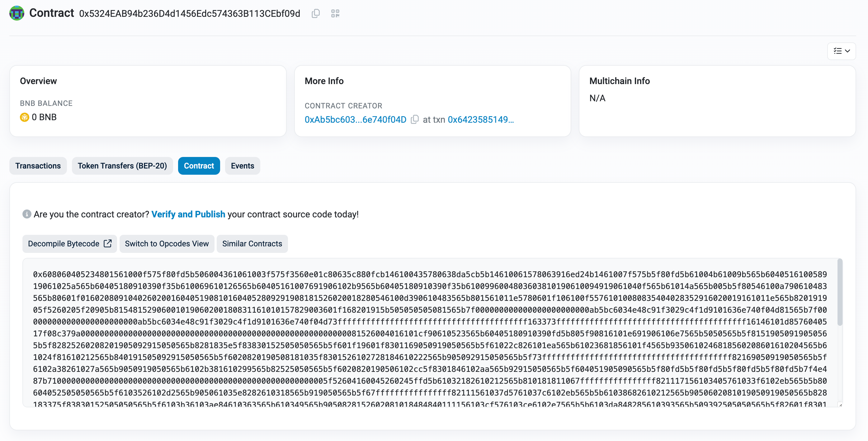
Task: Show the contract address QR code
Action: (335, 13)
